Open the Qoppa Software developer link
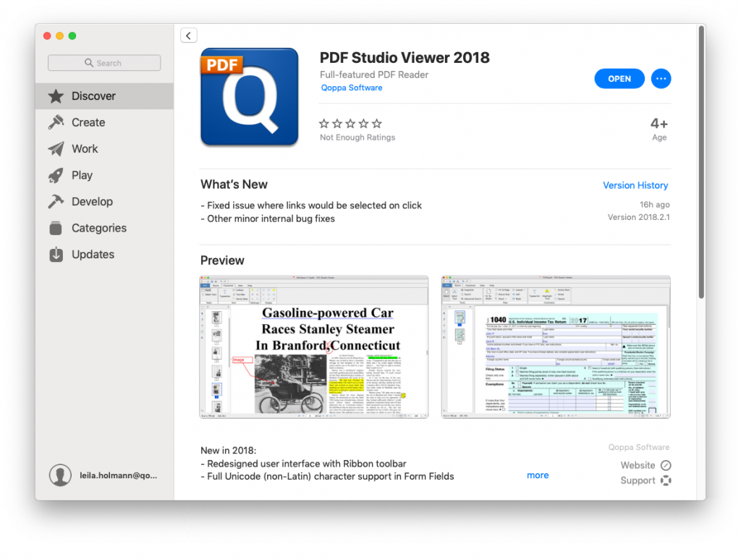The image size is (741, 560). pyautogui.click(x=352, y=88)
